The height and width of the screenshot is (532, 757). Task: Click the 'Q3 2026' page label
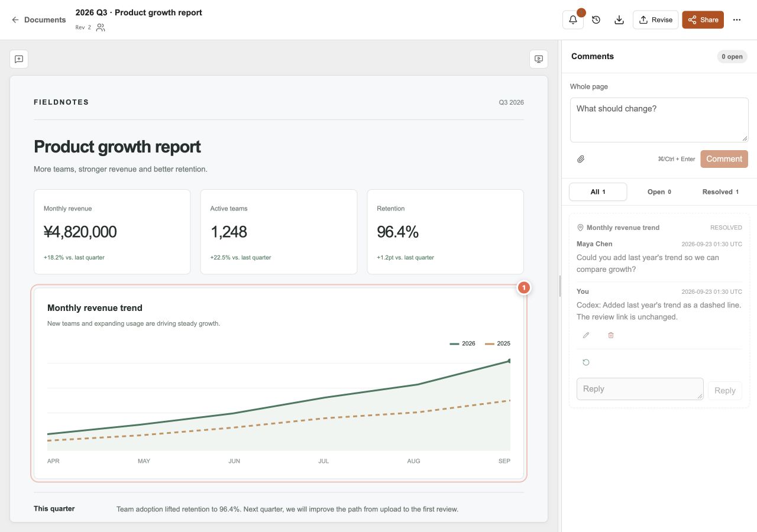click(x=511, y=102)
